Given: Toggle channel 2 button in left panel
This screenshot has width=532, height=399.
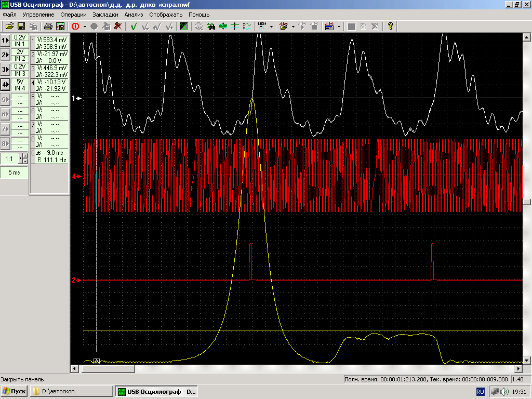Looking at the screenshot, I should pyautogui.click(x=5, y=55).
